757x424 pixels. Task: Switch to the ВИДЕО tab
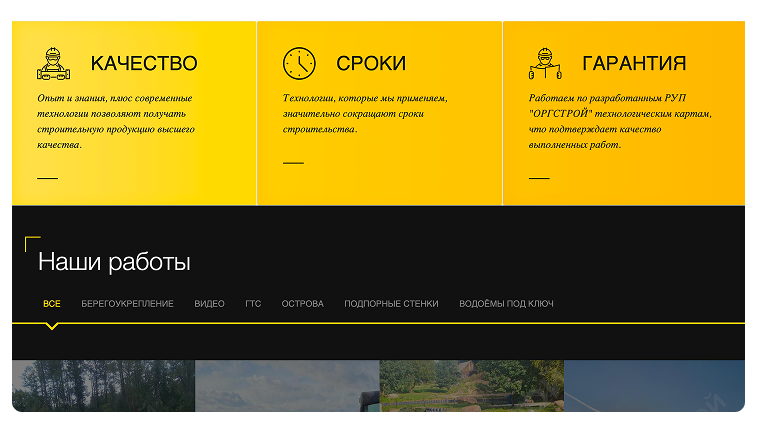[x=210, y=304]
